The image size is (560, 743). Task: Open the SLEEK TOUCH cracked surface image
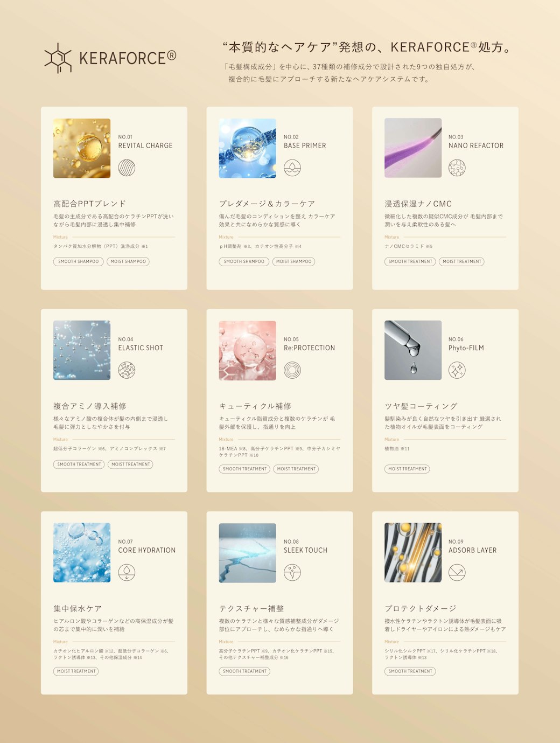click(x=247, y=553)
